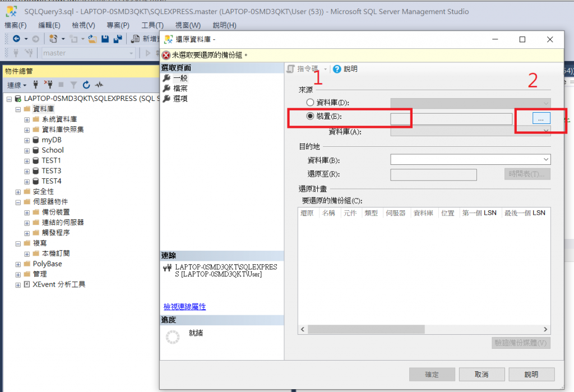Open the Activity Monitor pulse icon
The height and width of the screenshot is (392, 574).
click(99, 85)
